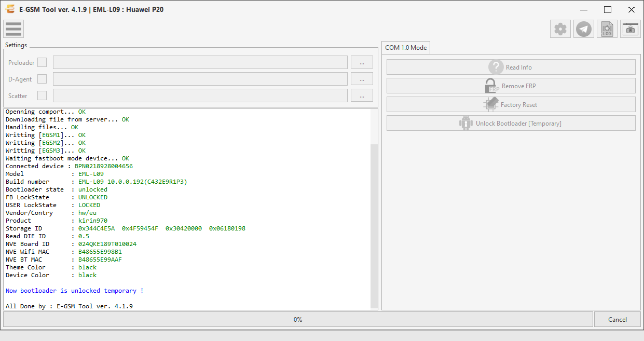Click the Settings group label
The height and width of the screenshot is (341, 644).
click(x=16, y=45)
